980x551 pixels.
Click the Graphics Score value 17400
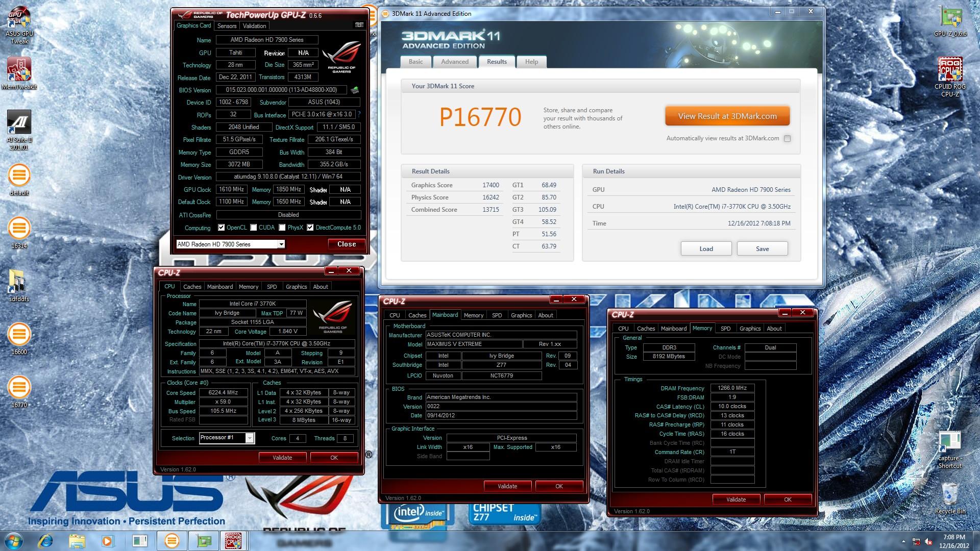tap(491, 185)
